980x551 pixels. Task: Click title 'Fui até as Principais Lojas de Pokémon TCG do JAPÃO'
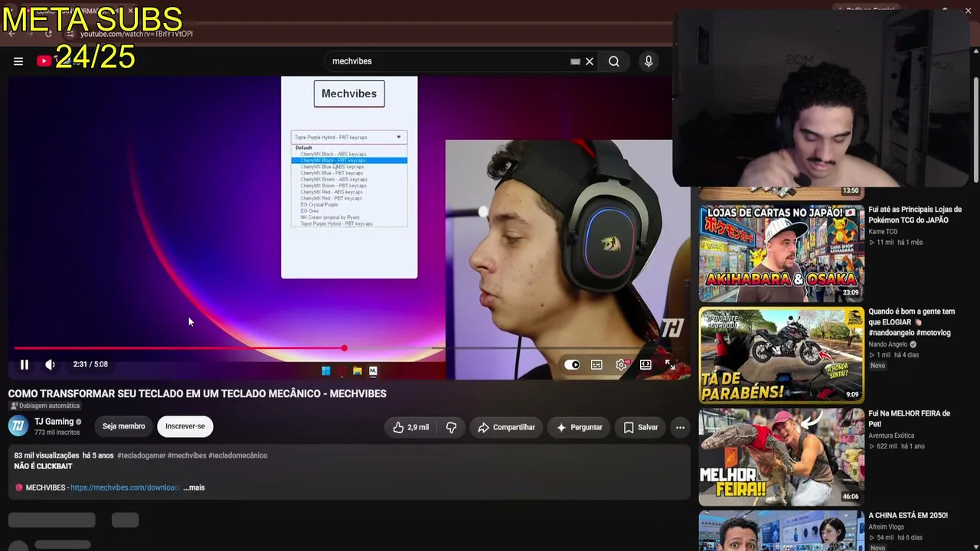(x=915, y=214)
